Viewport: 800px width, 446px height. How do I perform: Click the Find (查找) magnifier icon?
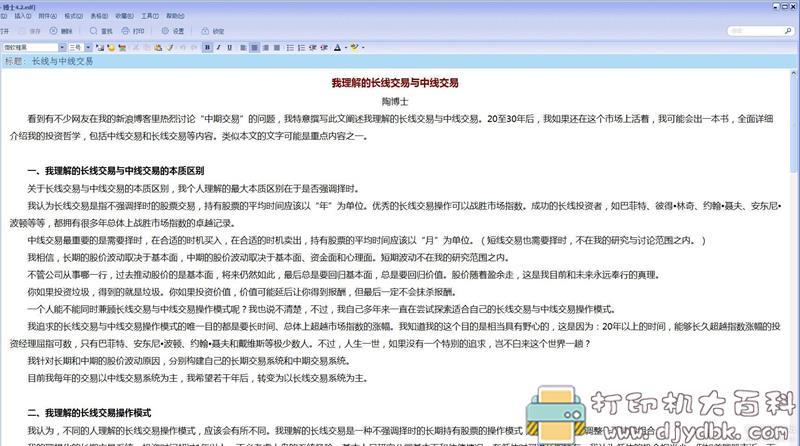(x=93, y=31)
